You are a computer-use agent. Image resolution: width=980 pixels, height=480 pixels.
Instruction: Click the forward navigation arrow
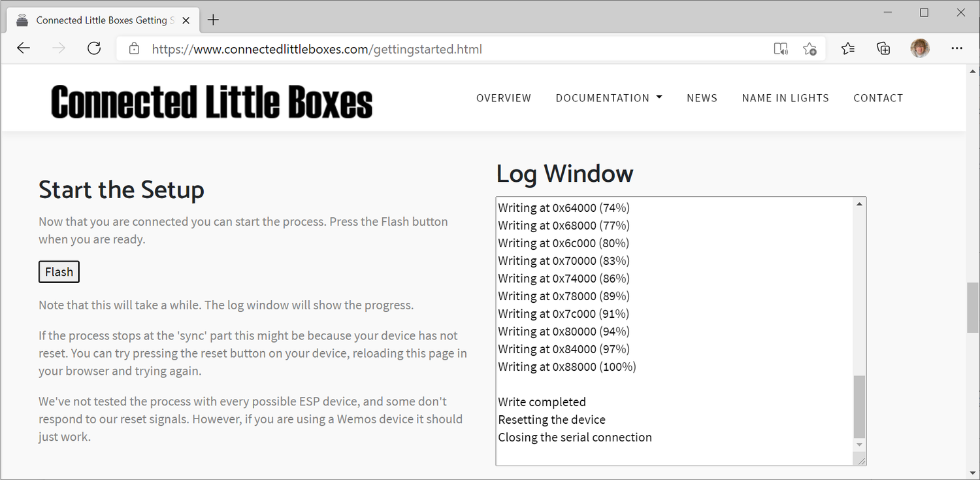[x=59, y=48]
